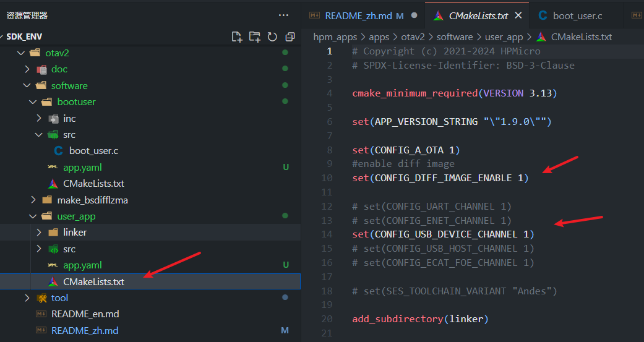Screen dimensions: 644x342
Task: Expand the inc folder
Action: point(39,118)
